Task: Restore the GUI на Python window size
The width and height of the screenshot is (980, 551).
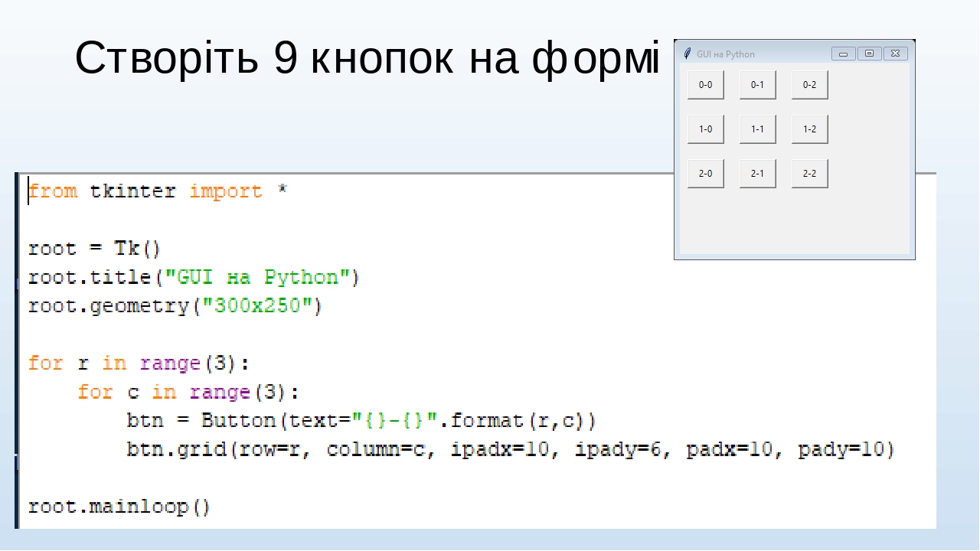Action: click(x=869, y=53)
